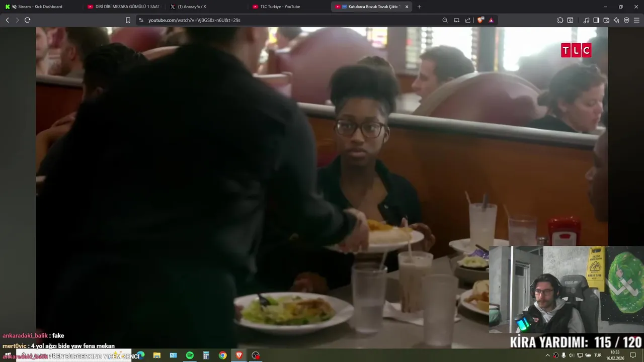Image resolution: width=644 pixels, height=362 pixels.
Task: Share this page link
Action: pos(468,20)
